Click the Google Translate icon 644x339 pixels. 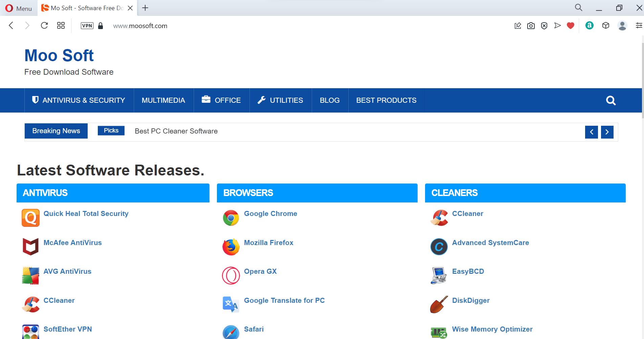[x=231, y=304]
